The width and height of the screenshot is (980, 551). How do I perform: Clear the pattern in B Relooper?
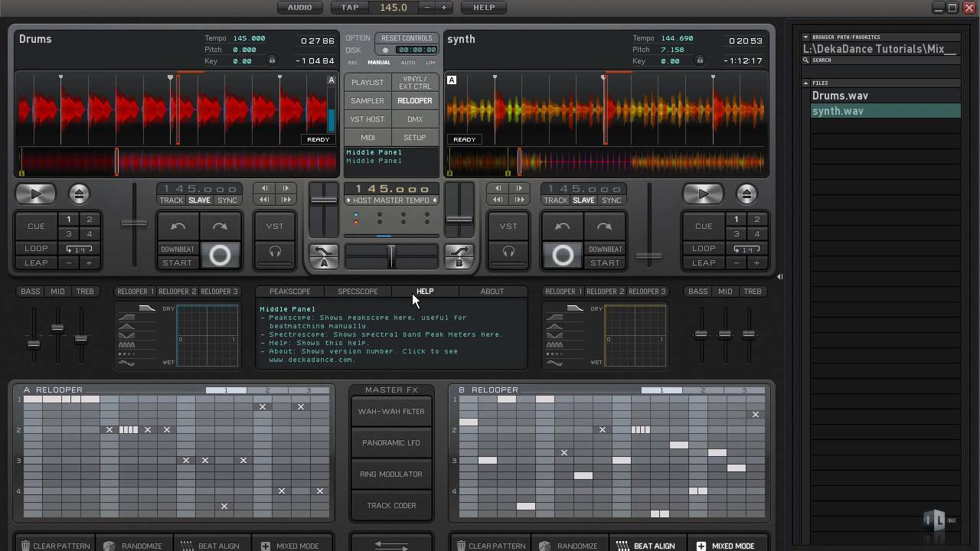pyautogui.click(x=491, y=546)
